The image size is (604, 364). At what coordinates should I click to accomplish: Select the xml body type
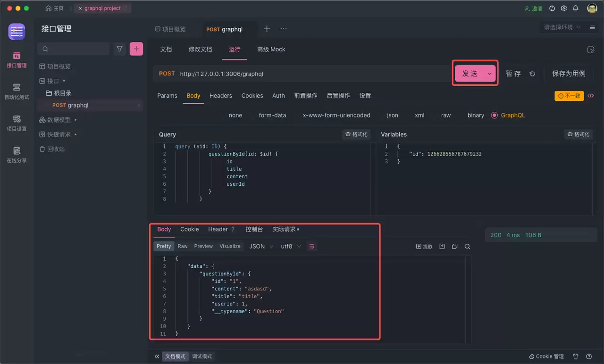[419, 115]
